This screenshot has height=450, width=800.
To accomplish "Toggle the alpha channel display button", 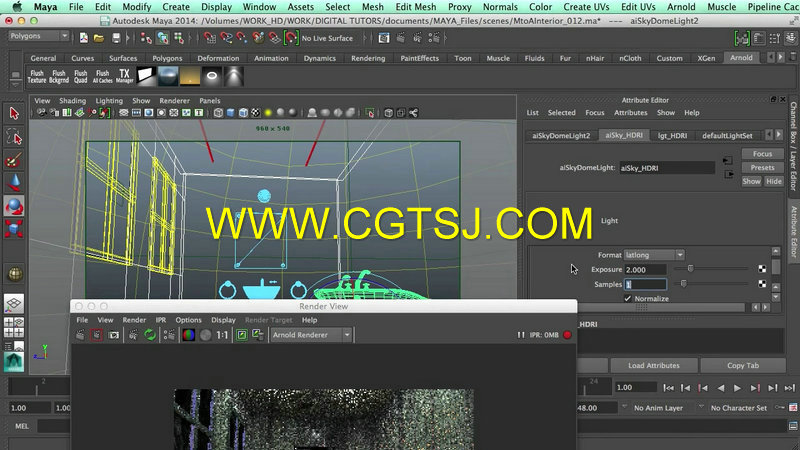I will point(206,335).
